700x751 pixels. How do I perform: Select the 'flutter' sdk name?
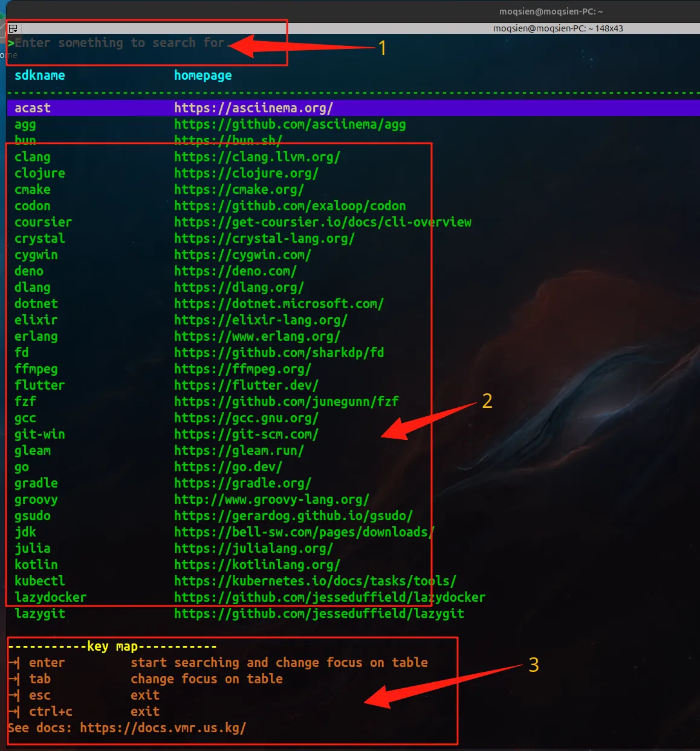tap(40, 385)
